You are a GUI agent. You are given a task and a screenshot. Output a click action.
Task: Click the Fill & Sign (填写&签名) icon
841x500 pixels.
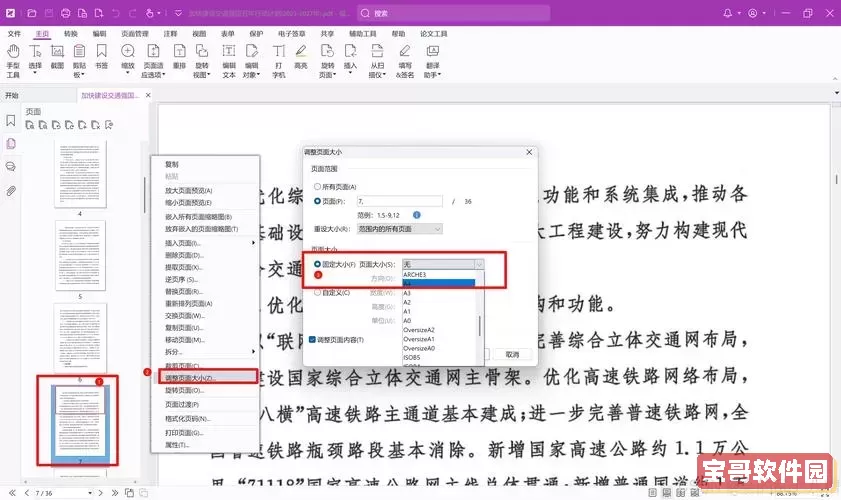[405, 52]
